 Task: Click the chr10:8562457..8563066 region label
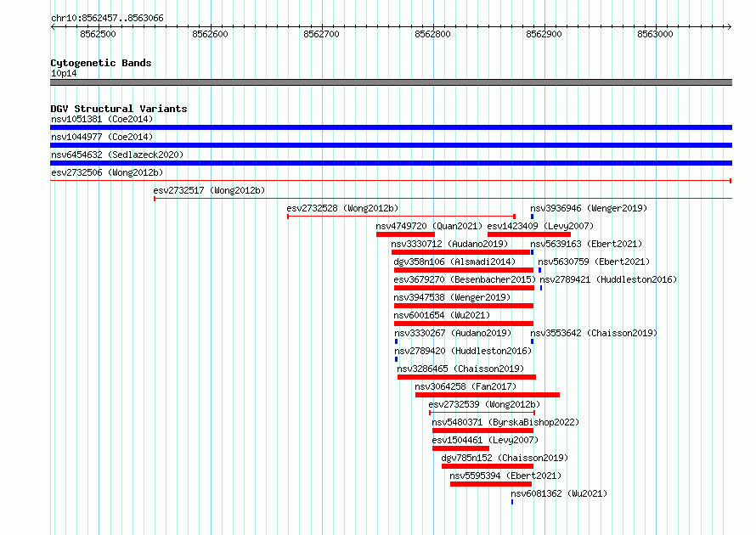point(107,18)
